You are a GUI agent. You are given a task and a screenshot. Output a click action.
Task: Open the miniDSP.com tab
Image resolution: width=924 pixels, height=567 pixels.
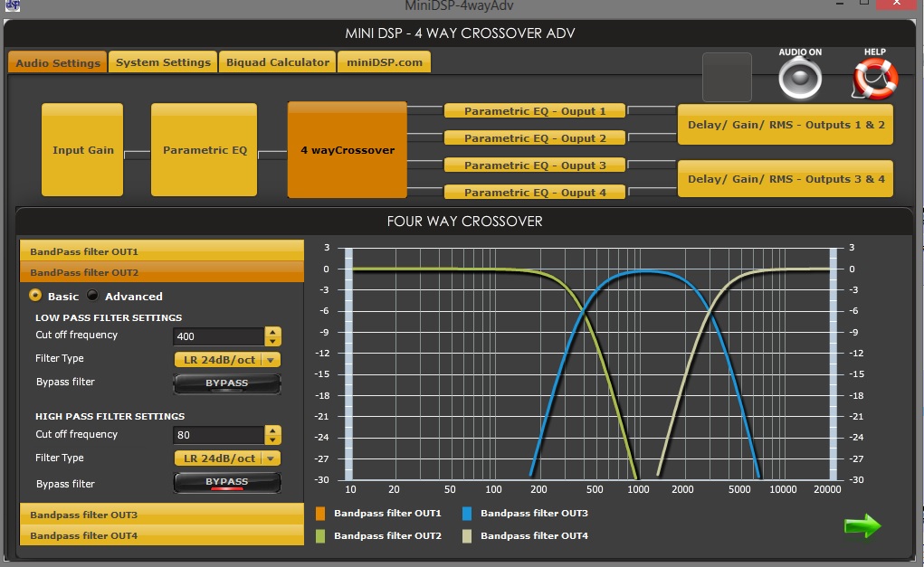pyautogui.click(x=385, y=62)
